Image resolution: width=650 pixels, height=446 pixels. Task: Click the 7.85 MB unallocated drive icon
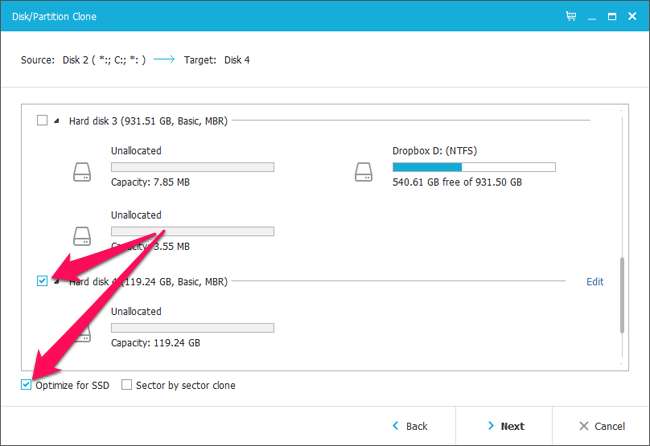tap(82, 171)
